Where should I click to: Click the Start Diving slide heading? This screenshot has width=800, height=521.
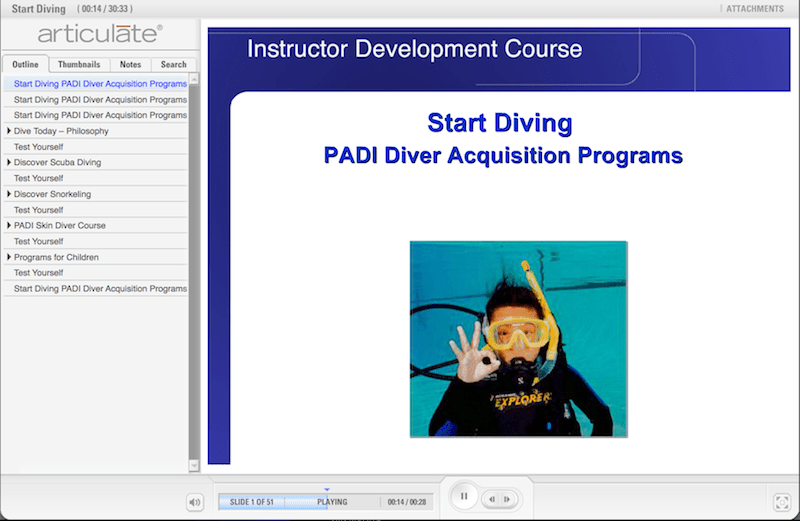500,123
